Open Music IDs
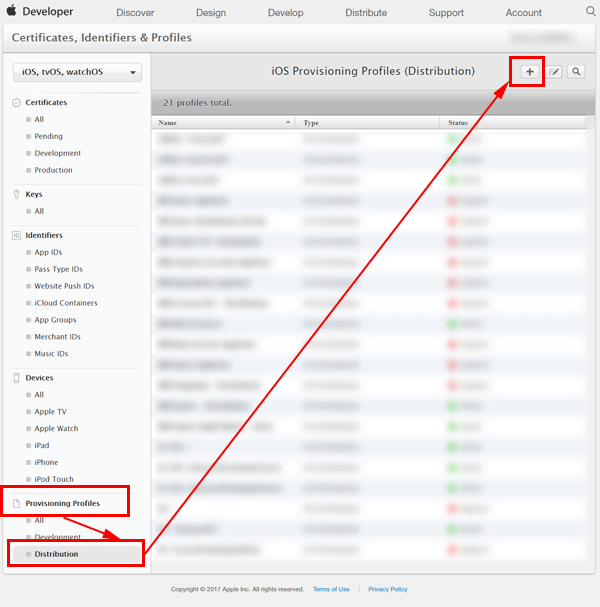Image resolution: width=600 pixels, height=607 pixels. tap(51, 353)
